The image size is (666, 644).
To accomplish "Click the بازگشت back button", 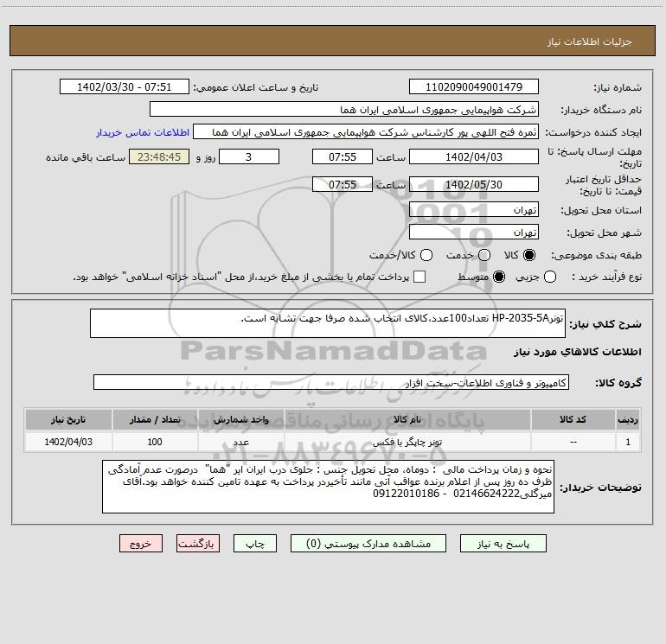I will (198, 544).
